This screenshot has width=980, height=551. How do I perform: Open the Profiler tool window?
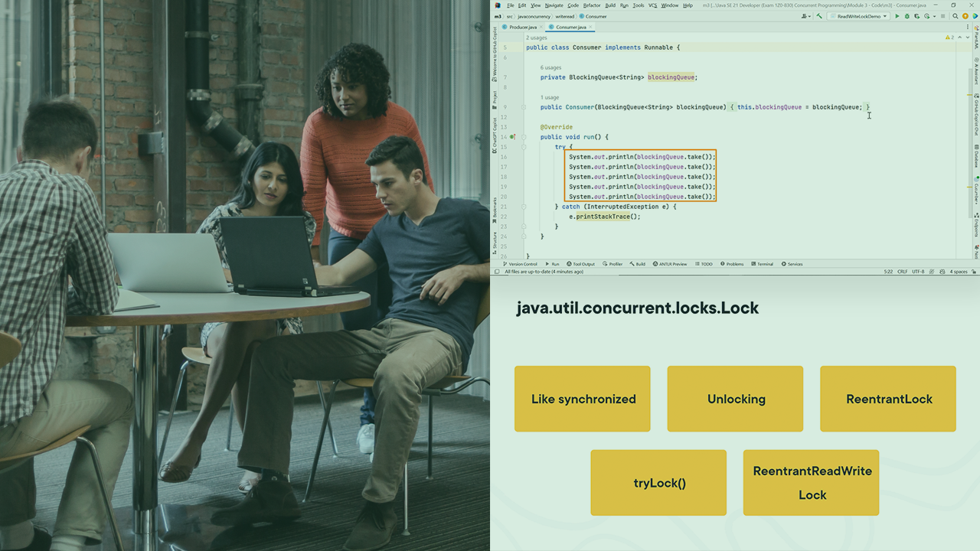point(612,264)
